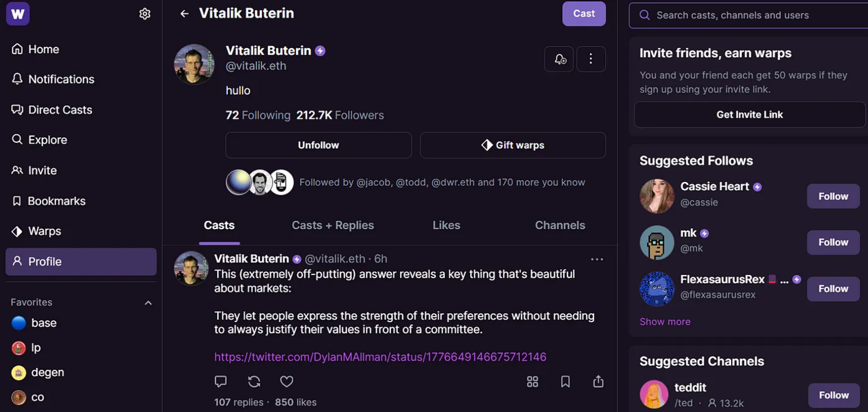
Task: Open the cast's three-dot more menu
Action: click(x=597, y=259)
